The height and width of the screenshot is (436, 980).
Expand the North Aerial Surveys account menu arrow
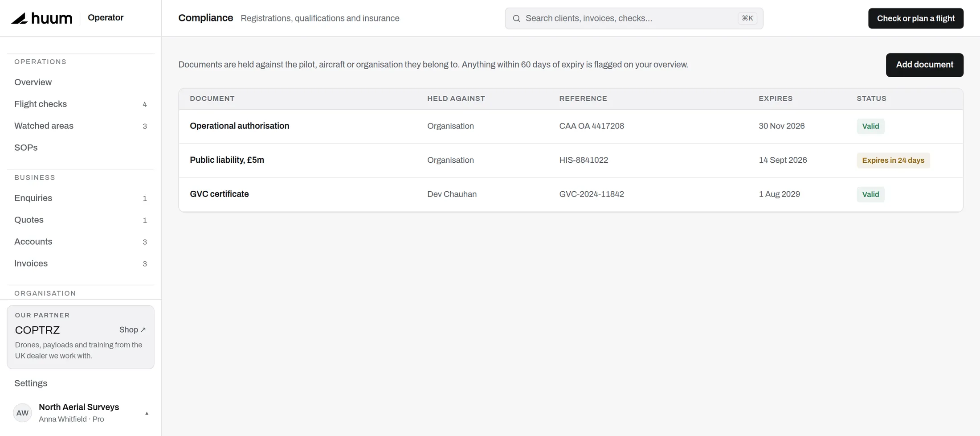click(147, 413)
